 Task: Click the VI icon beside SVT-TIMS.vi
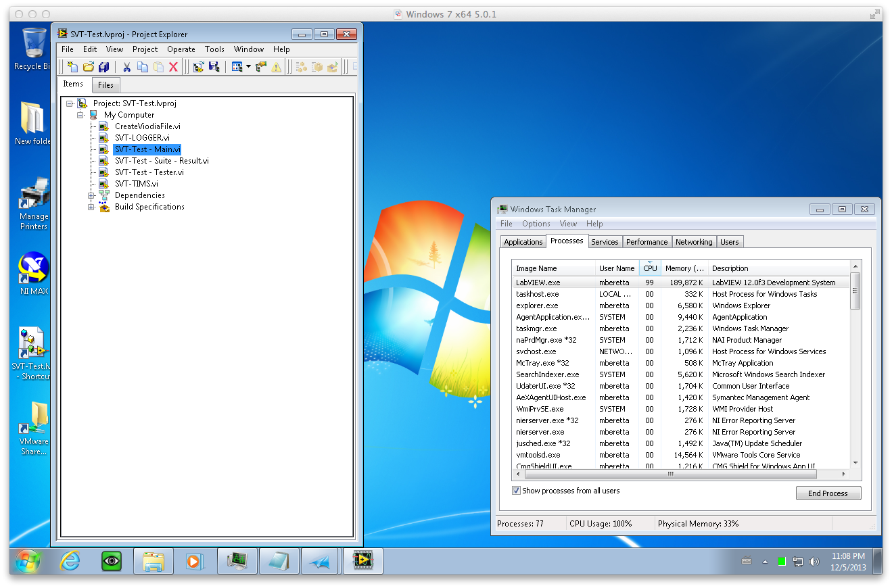pyautogui.click(x=104, y=184)
